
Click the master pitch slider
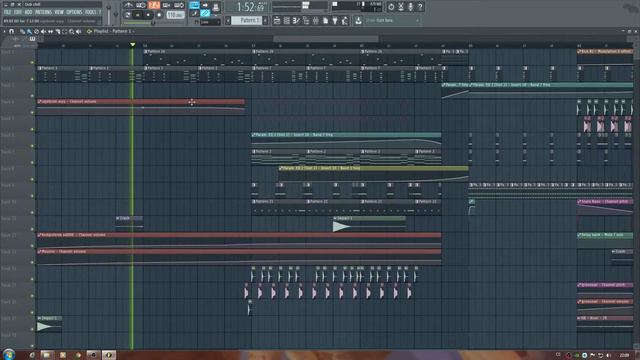tap(116, 15)
